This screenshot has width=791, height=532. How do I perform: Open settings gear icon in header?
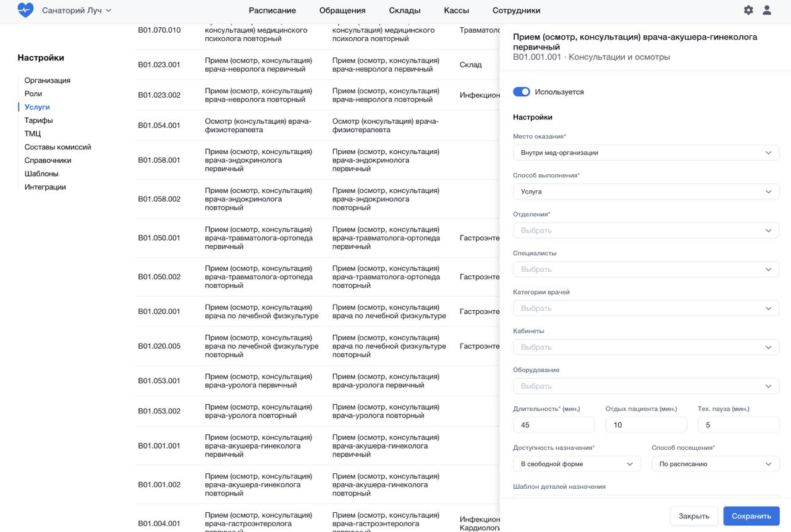[748, 11]
